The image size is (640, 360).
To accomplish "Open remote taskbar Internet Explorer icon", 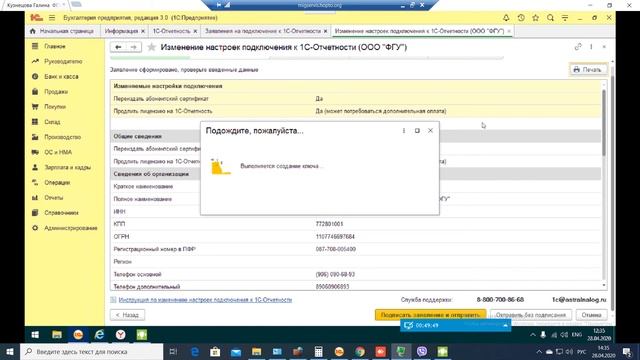I will coord(99,335).
